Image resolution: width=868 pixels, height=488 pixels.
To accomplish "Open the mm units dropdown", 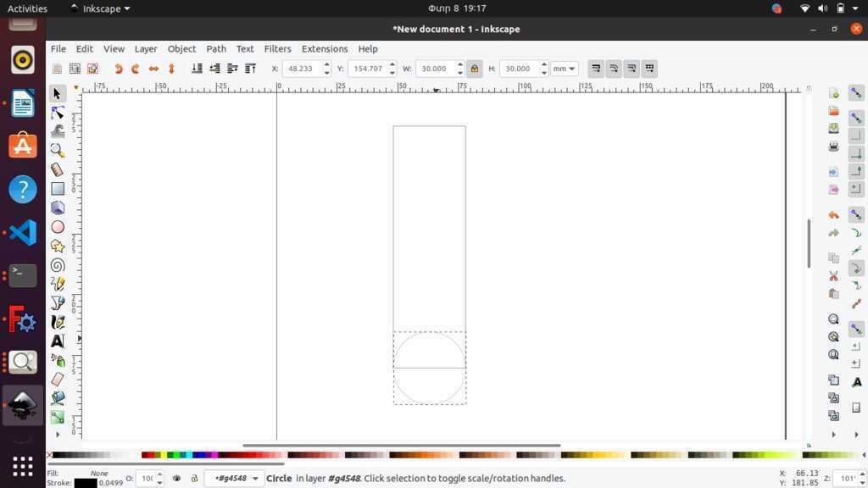I will pos(564,69).
